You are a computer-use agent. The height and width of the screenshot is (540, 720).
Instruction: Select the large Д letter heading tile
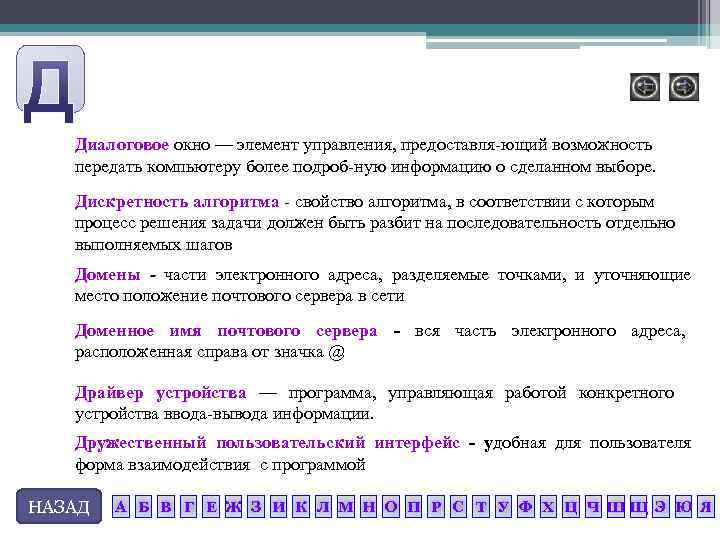click(x=50, y=84)
